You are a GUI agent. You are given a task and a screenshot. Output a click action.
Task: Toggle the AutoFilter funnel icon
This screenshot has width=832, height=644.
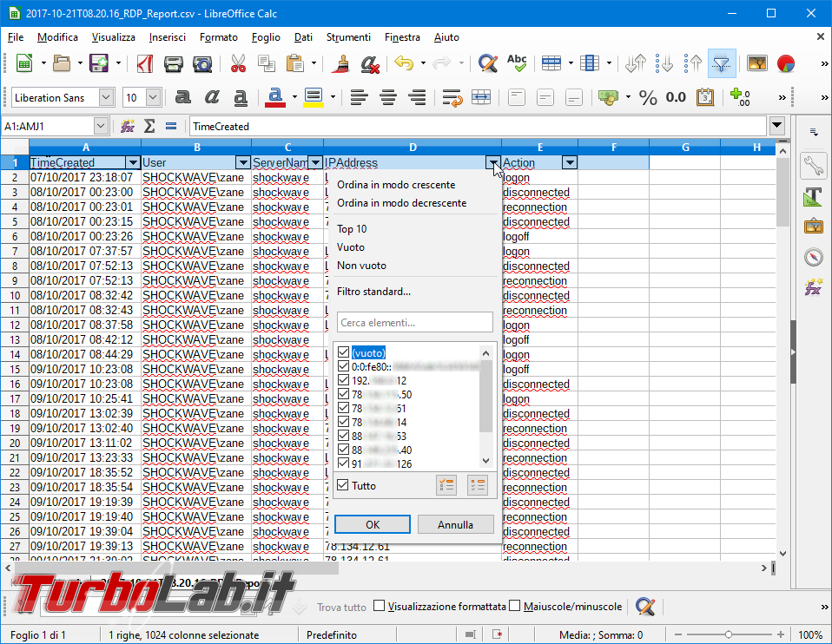point(721,63)
